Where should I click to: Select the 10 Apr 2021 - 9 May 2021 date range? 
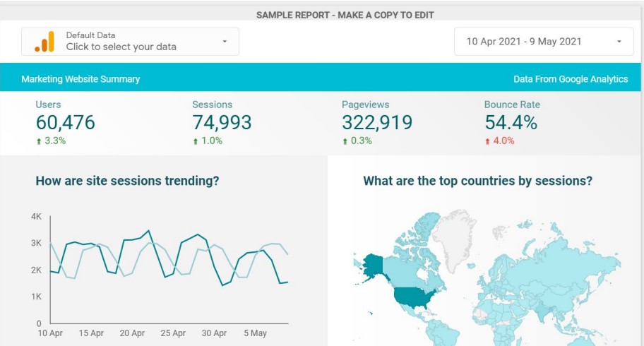[x=524, y=42]
